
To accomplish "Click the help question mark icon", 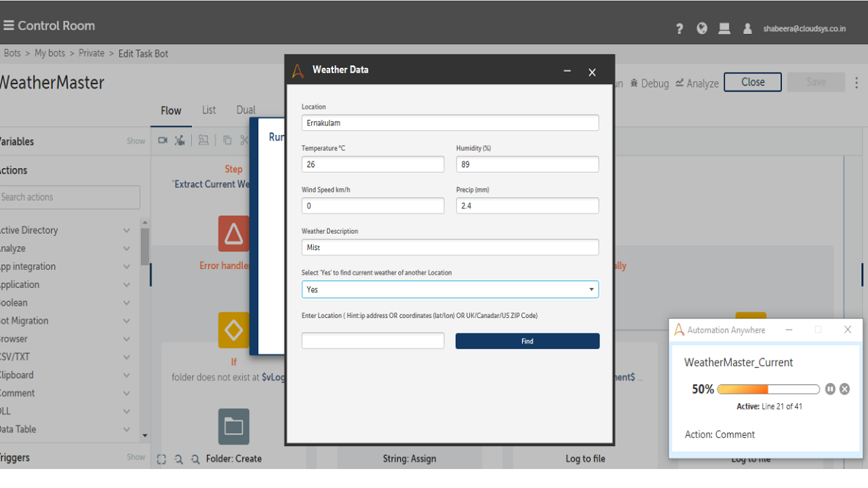I will point(679,28).
